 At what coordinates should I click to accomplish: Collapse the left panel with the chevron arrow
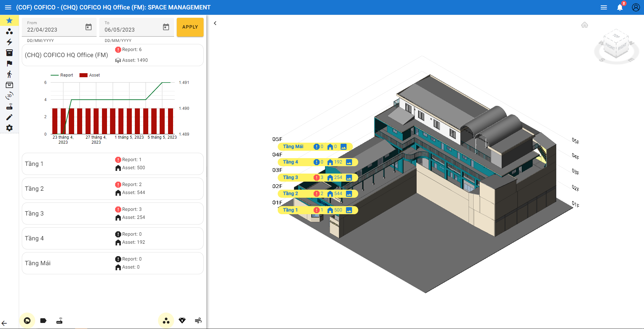click(215, 23)
